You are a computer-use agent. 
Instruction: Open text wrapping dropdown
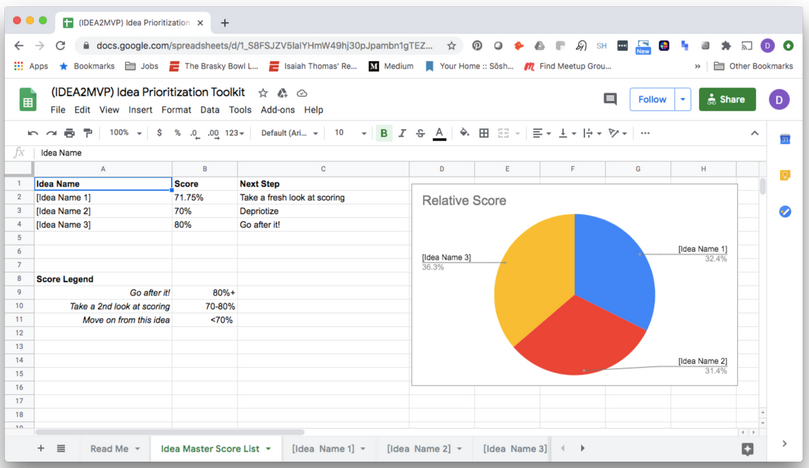592,133
